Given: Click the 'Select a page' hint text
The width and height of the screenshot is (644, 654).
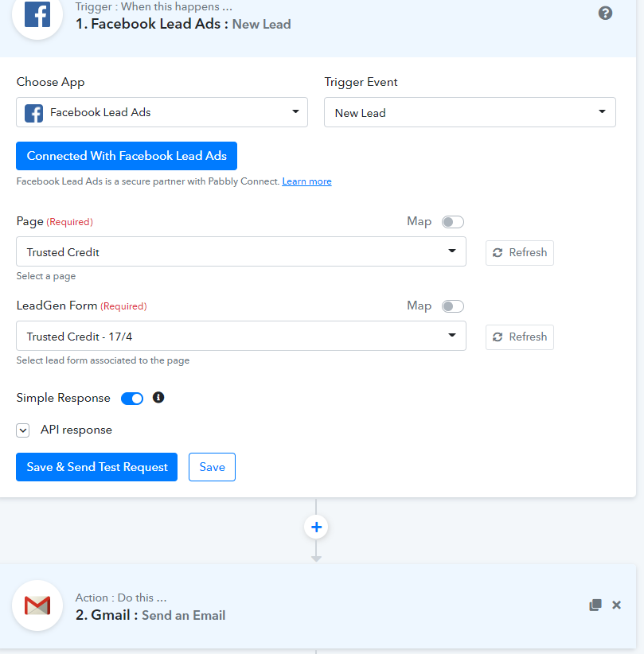Looking at the screenshot, I should point(46,276).
